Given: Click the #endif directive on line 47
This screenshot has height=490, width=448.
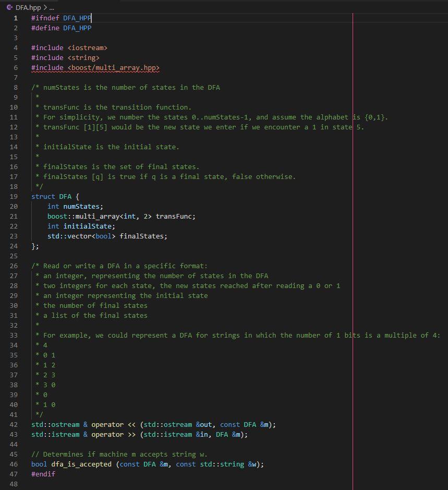Looking at the screenshot, I should coord(42,474).
